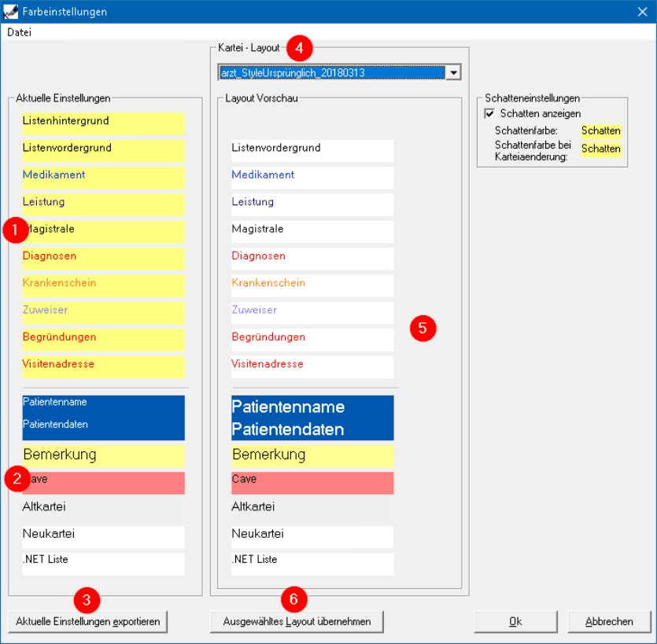Click the Farbeinstellungen title bar app icon
Viewport: 657px width, 644px height.
click(10, 12)
